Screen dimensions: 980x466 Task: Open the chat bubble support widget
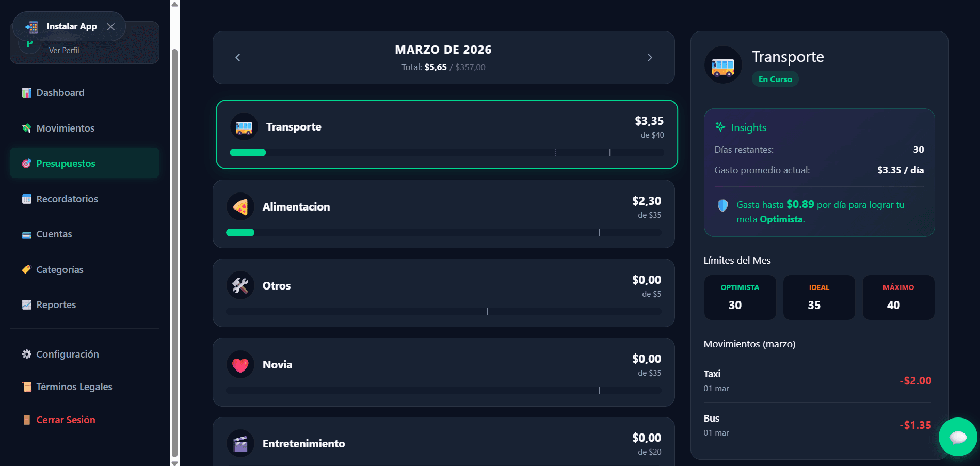coord(958,437)
